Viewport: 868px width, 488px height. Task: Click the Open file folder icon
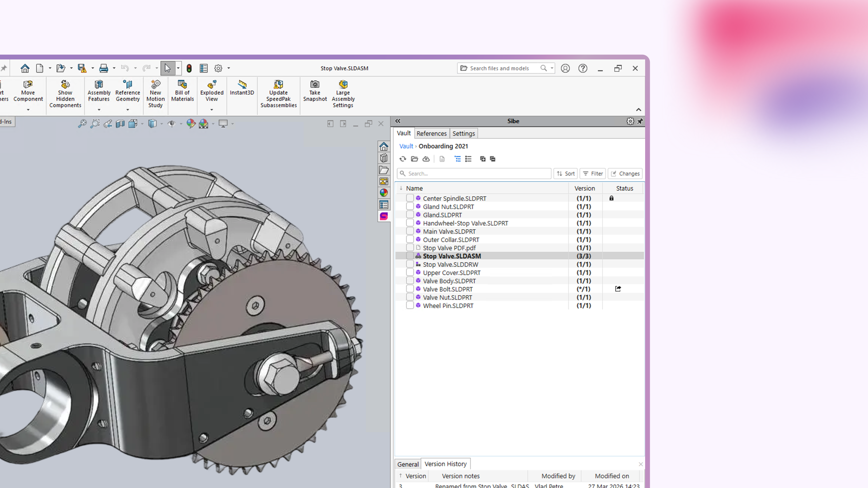point(61,68)
